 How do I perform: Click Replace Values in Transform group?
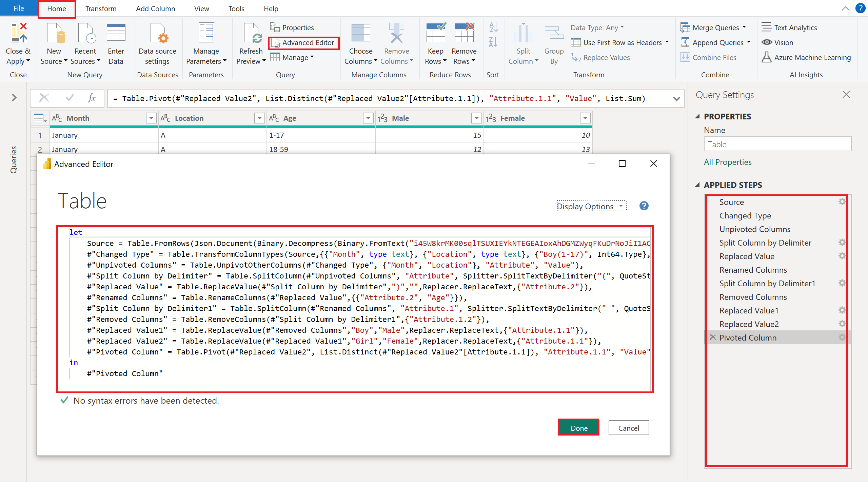(x=601, y=58)
